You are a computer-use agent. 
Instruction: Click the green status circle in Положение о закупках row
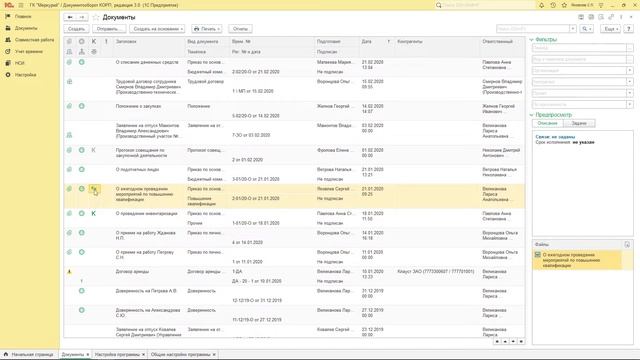coord(82,106)
